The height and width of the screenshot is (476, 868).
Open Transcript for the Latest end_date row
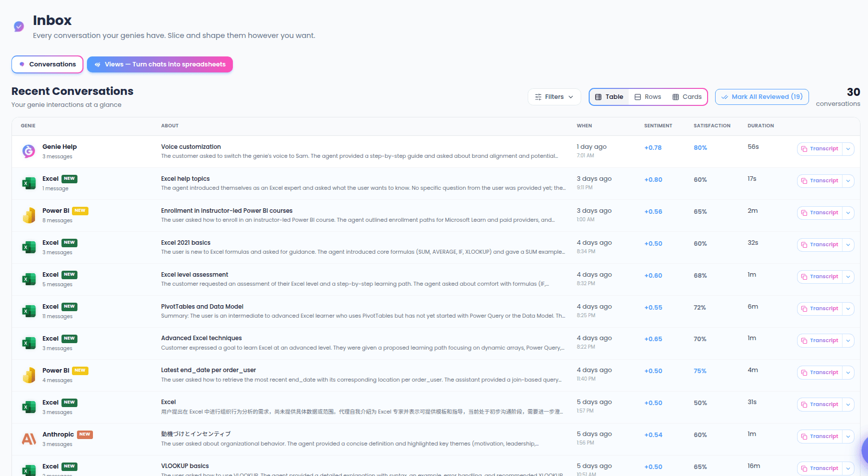[820, 373]
